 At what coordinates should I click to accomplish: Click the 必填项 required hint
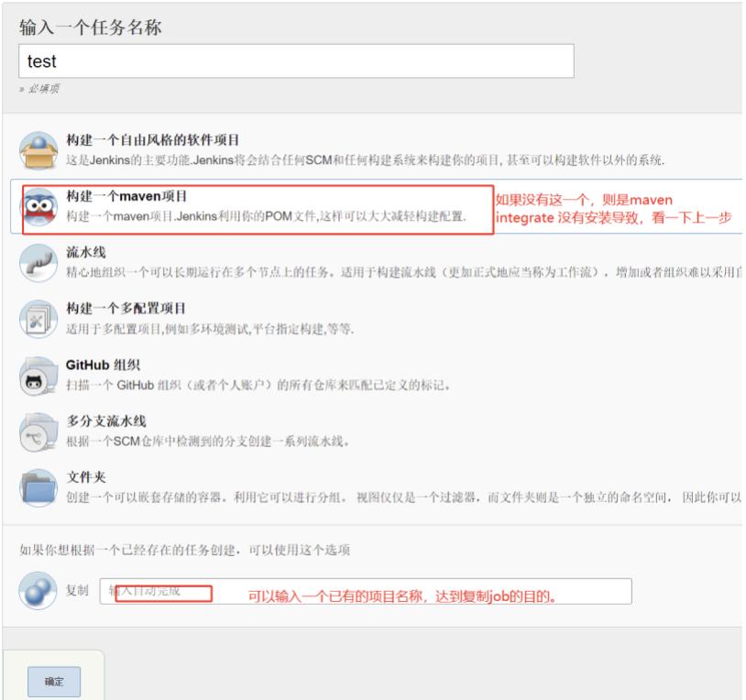39,89
